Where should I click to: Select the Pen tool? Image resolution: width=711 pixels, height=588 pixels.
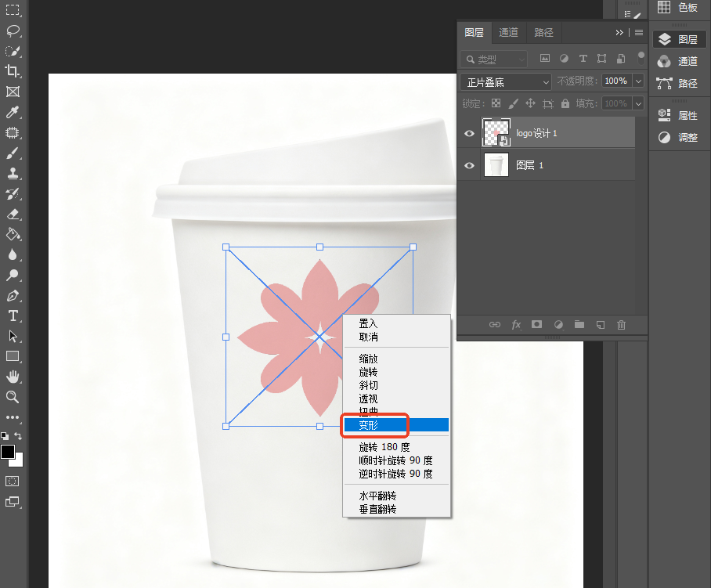click(x=13, y=296)
